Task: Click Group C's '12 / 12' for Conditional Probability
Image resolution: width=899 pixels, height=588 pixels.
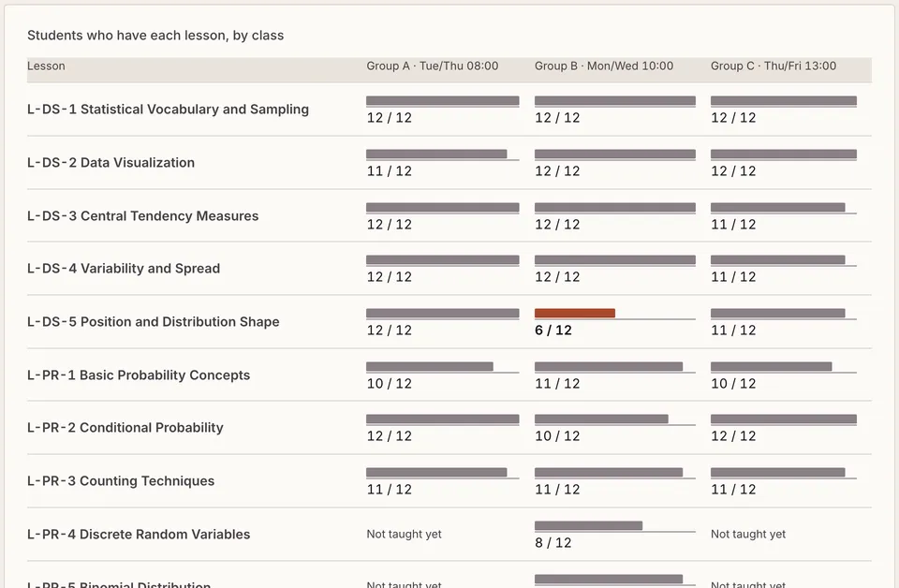Action: click(x=733, y=436)
